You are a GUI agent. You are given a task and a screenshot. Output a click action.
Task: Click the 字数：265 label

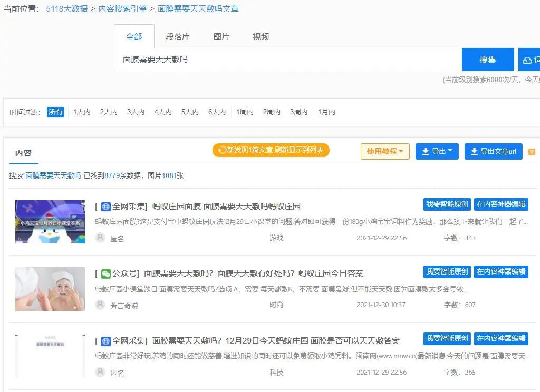click(460, 373)
